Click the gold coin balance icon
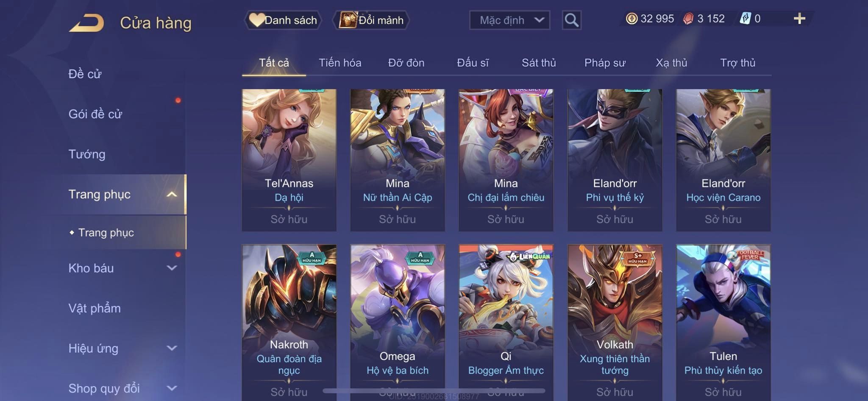Viewport: 868px width, 401px height. point(632,19)
